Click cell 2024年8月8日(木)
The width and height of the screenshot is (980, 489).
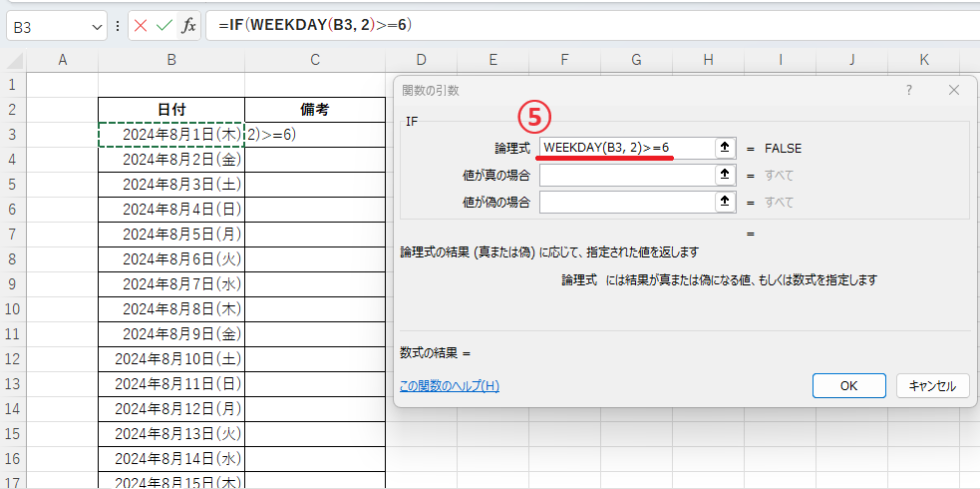coord(171,309)
